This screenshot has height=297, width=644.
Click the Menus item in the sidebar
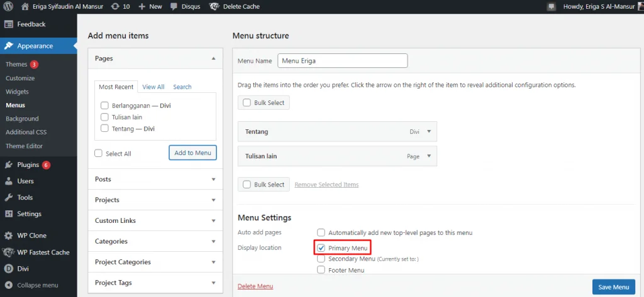click(15, 105)
